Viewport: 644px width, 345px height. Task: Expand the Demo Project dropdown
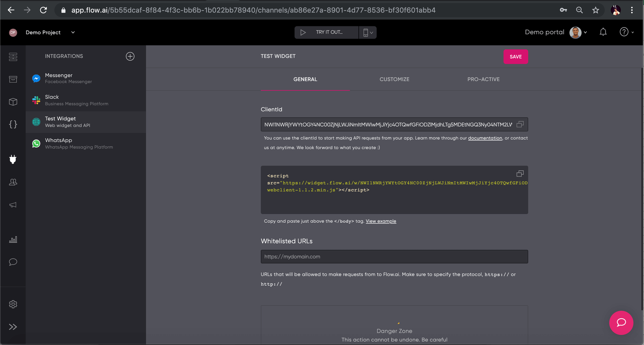tap(73, 32)
